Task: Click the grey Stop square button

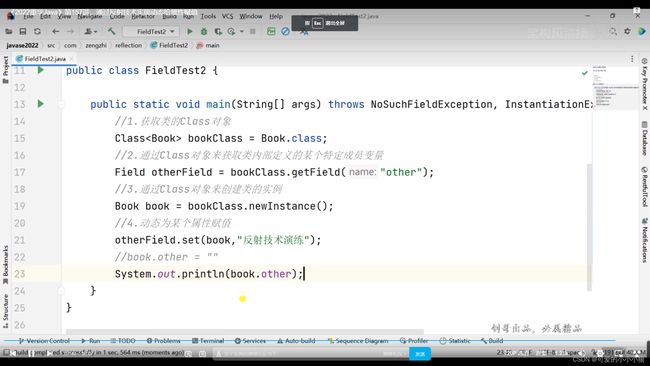Action: coord(252,32)
